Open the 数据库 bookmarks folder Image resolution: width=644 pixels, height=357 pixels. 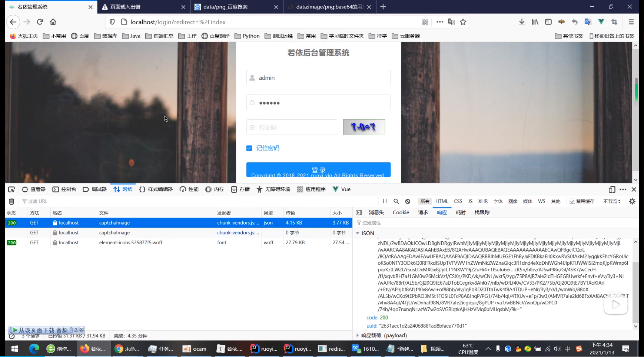(106, 36)
